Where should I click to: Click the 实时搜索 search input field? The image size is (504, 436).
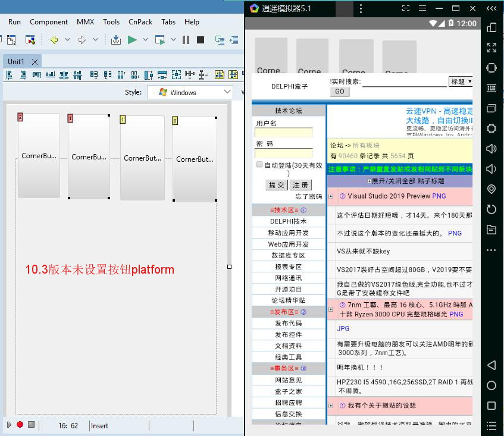[x=405, y=82]
